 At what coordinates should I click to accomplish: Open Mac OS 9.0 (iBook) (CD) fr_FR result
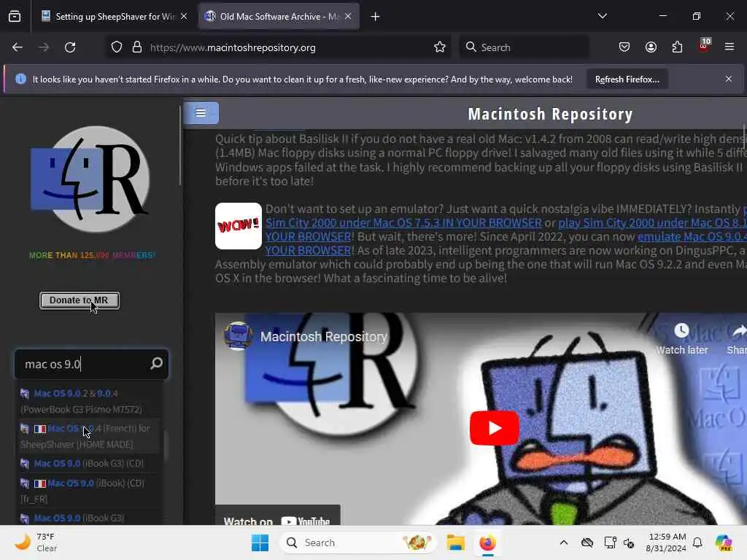88,491
